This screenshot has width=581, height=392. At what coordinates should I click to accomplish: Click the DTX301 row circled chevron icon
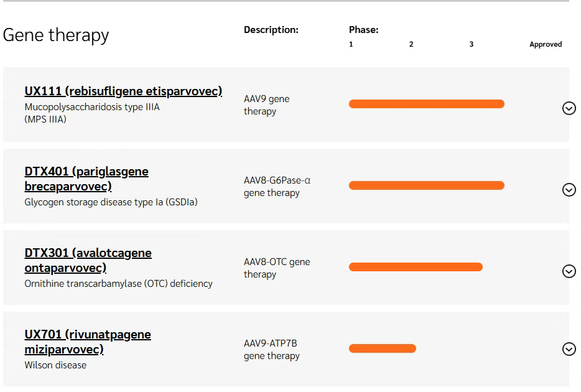(569, 271)
